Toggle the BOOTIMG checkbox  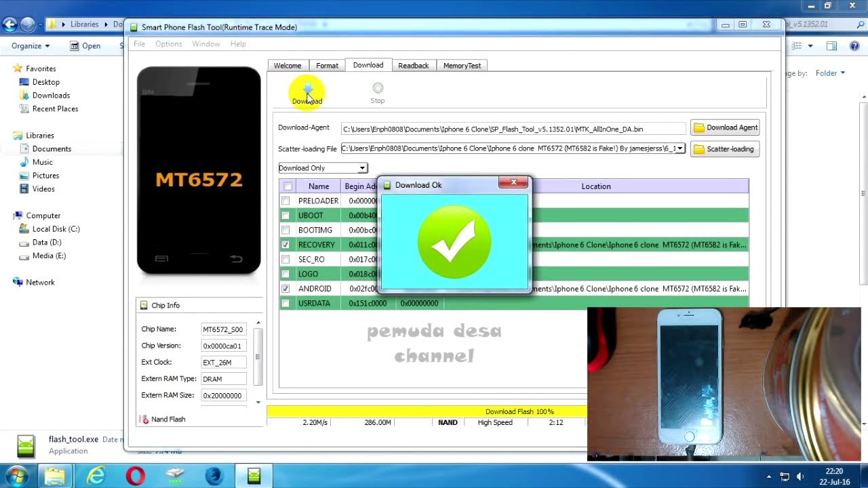[x=285, y=230]
